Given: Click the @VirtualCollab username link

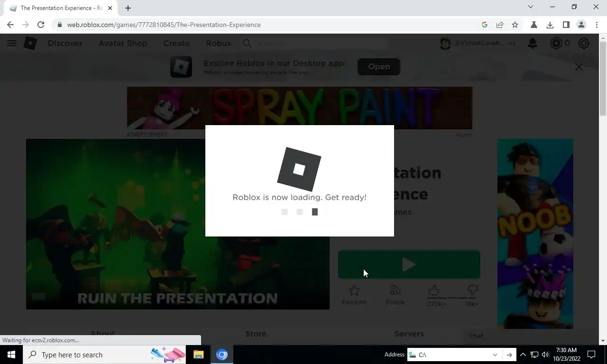Looking at the screenshot, I should click(x=479, y=43).
